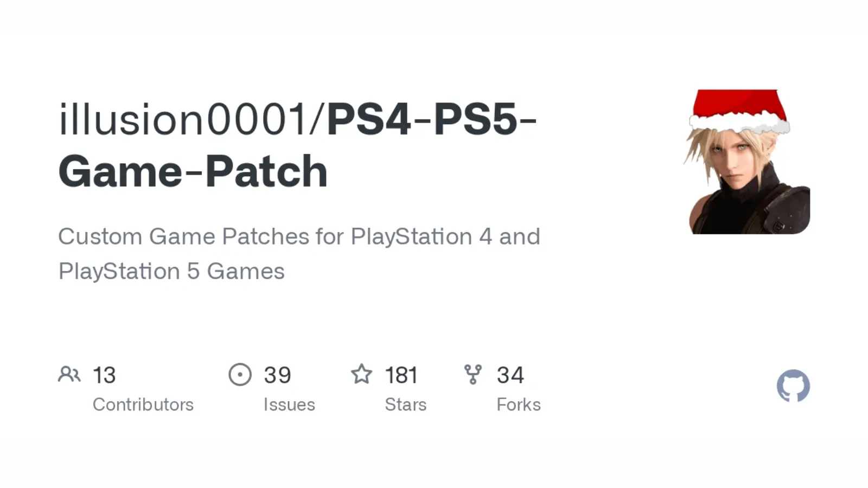Select the issue count 39

(x=277, y=375)
